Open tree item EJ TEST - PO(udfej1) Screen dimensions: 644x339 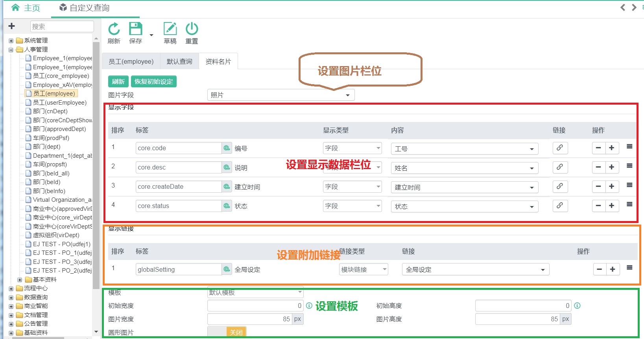tap(62, 244)
